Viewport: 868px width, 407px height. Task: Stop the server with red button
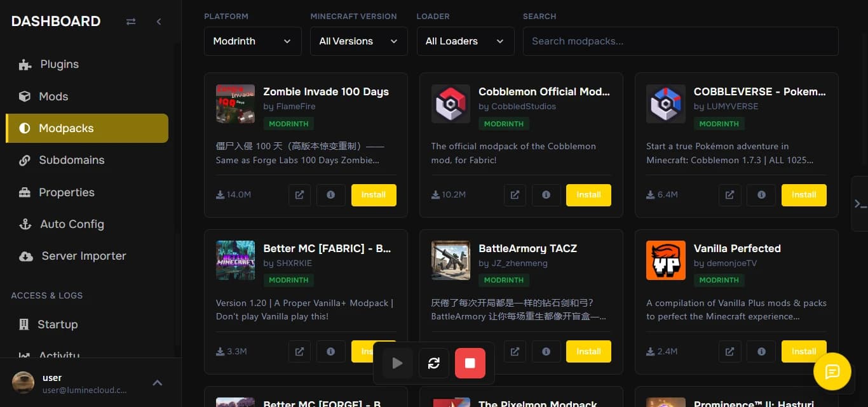pyautogui.click(x=470, y=363)
